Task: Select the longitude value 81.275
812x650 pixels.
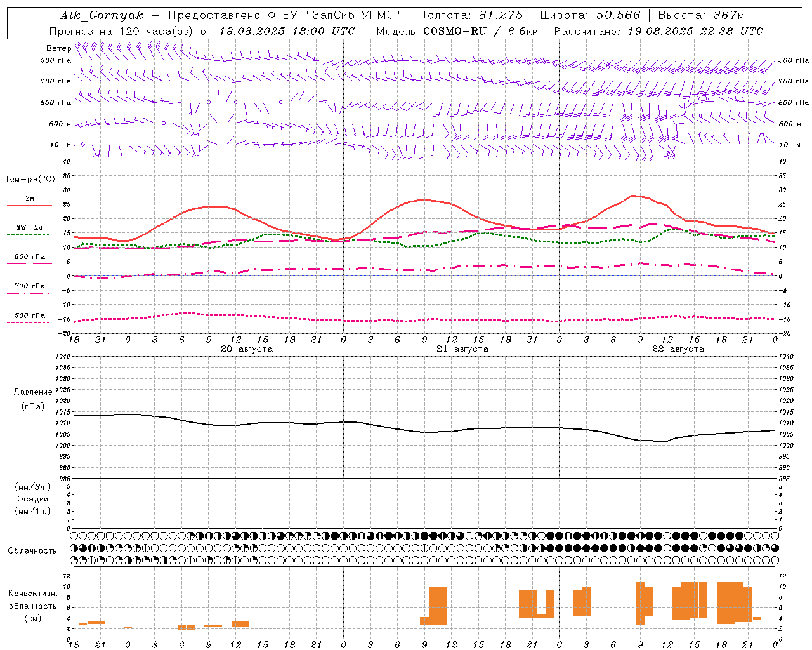Action: [x=501, y=15]
